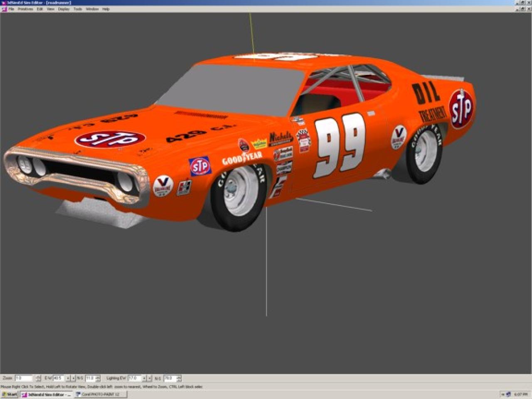
Task: Click the Zoom value input field
Action: click(x=24, y=378)
